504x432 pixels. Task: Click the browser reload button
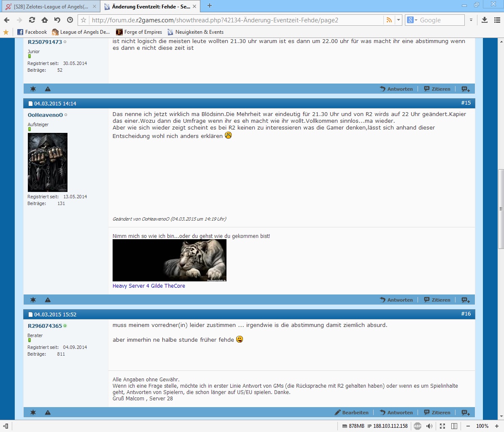(32, 20)
